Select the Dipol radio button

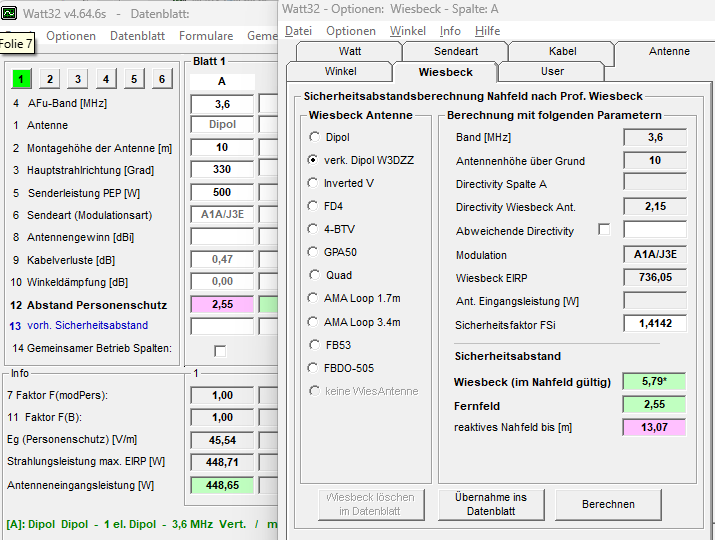pyautogui.click(x=314, y=137)
